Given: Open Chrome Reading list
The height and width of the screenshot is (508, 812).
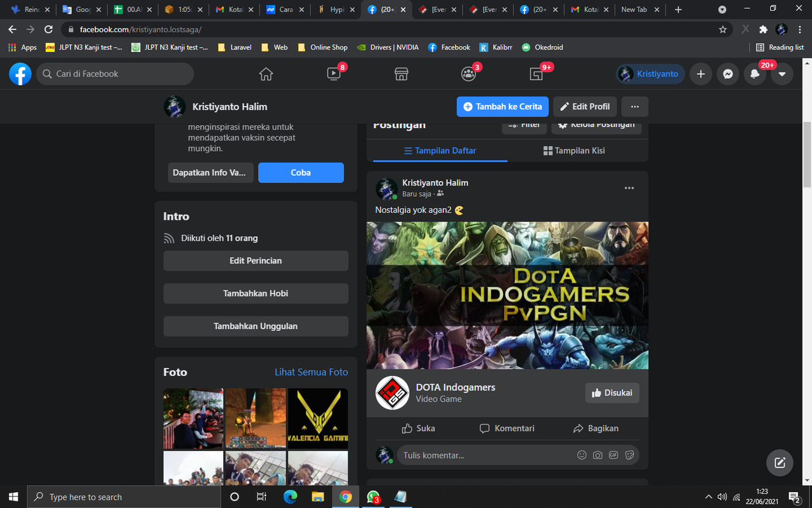Looking at the screenshot, I should point(780,47).
